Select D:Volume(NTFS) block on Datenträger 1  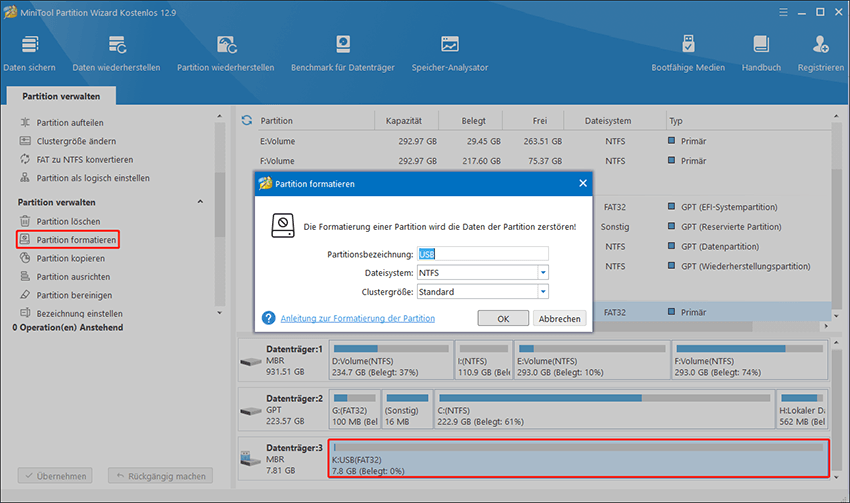(x=390, y=360)
